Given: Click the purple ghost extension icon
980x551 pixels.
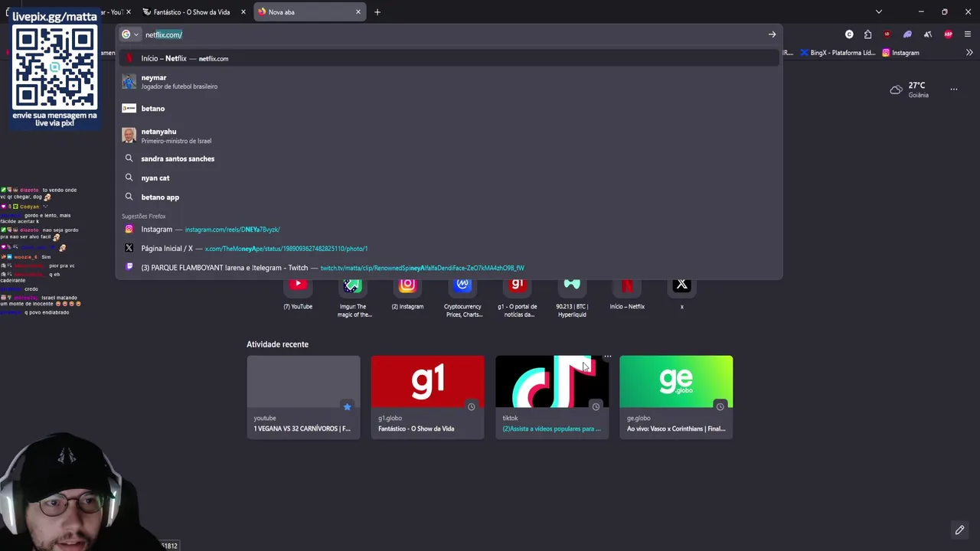Looking at the screenshot, I should 907,34.
